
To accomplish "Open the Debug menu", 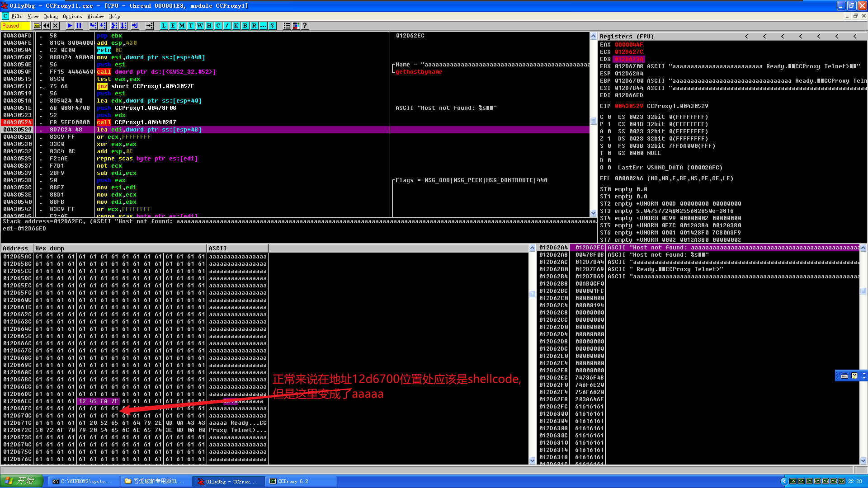I will coord(51,16).
